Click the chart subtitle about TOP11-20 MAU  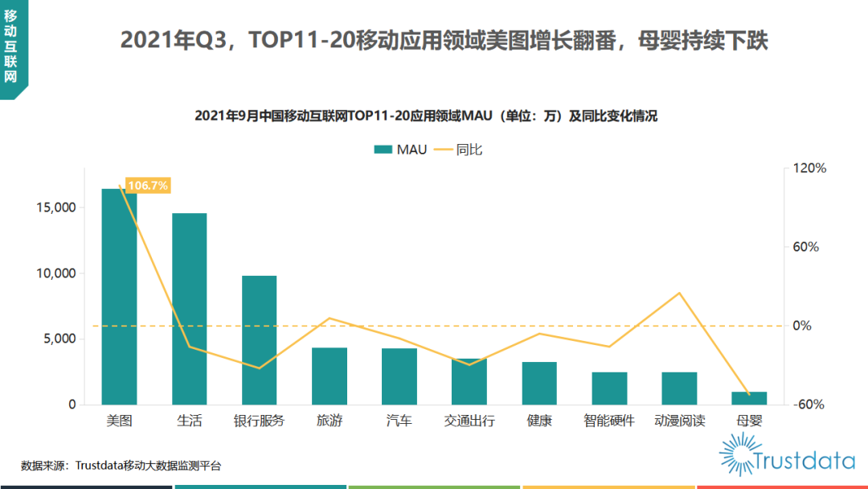coord(426,116)
